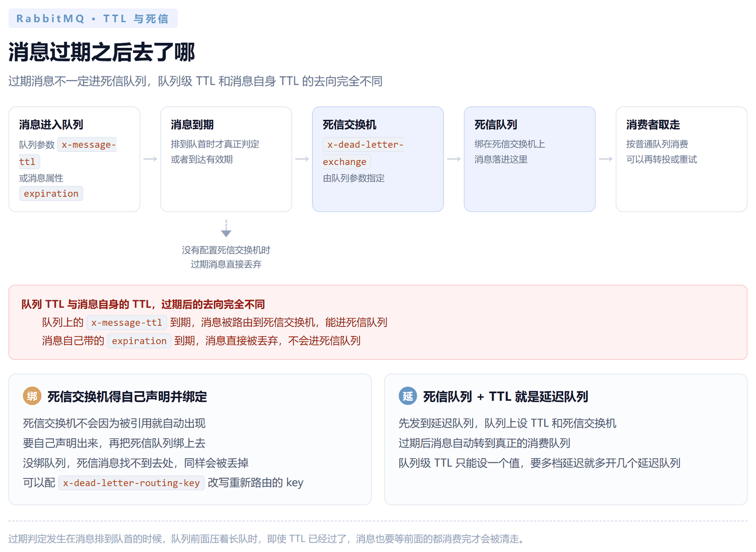Click the heading 死信交换机得自己声明并绑定
Screen dimensions: 756x552
pyautogui.click(x=127, y=396)
